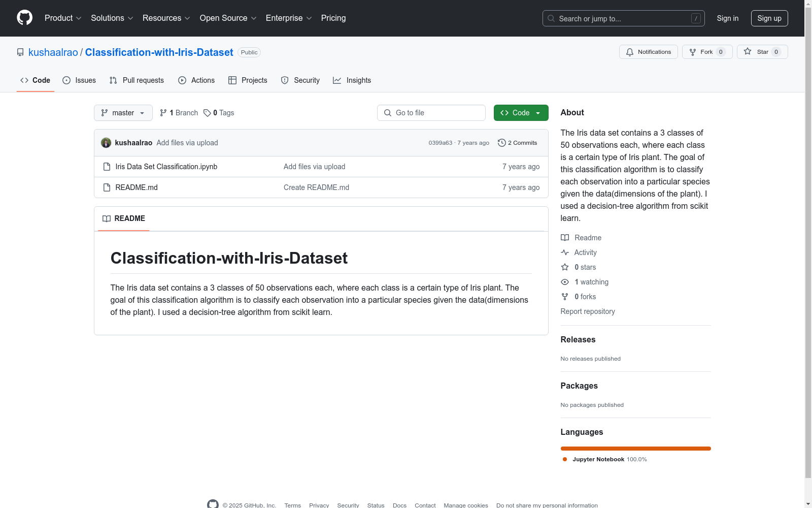Click kushaalrao's avatar in the commit row
Viewport: 812px width, 508px height.
[106, 143]
